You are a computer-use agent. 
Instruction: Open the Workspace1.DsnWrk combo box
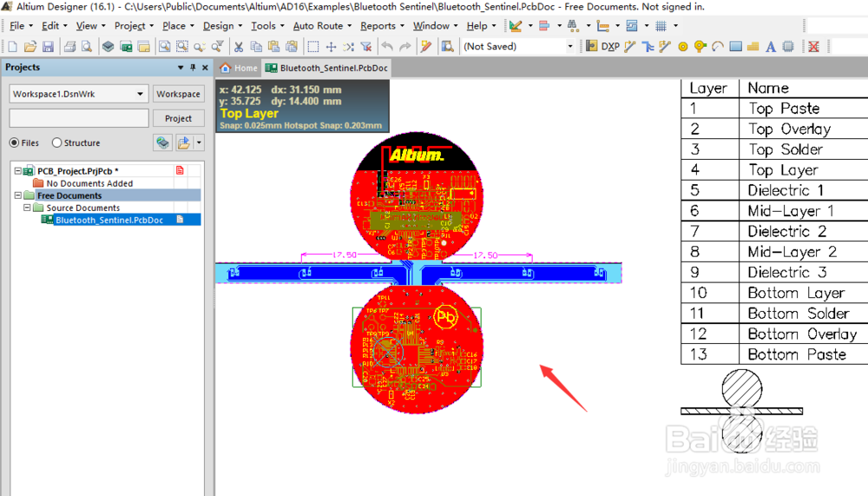tap(79, 94)
